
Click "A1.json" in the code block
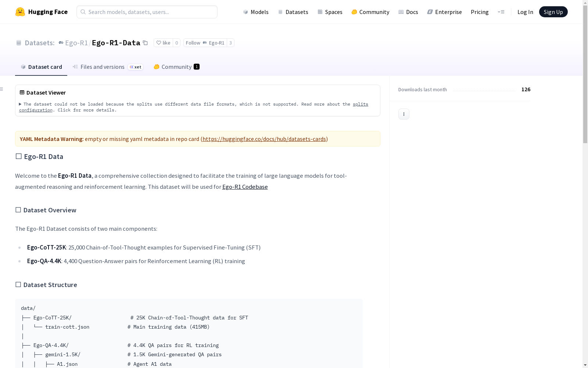pyautogui.click(x=67, y=364)
